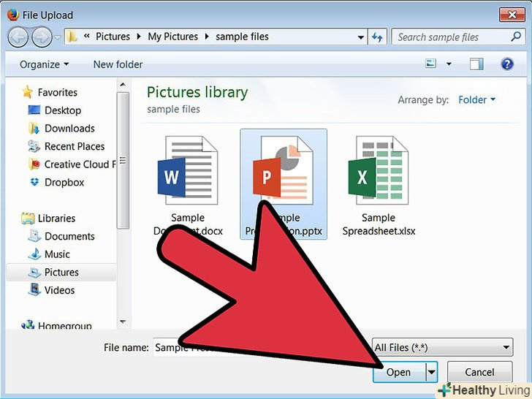Click the Open button
Image resolution: width=532 pixels, height=399 pixels.
pyautogui.click(x=399, y=372)
